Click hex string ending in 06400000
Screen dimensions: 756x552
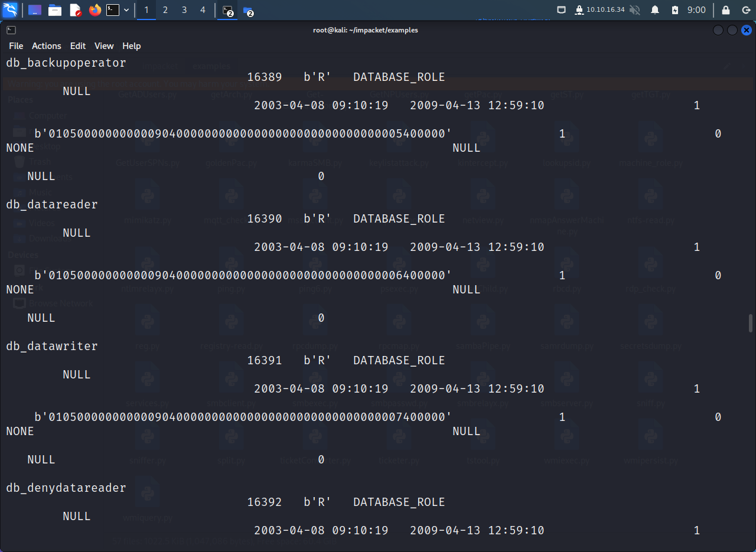point(243,275)
